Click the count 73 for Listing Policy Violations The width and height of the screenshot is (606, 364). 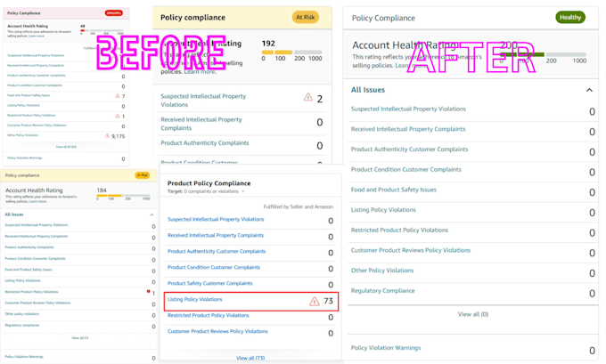tap(329, 301)
